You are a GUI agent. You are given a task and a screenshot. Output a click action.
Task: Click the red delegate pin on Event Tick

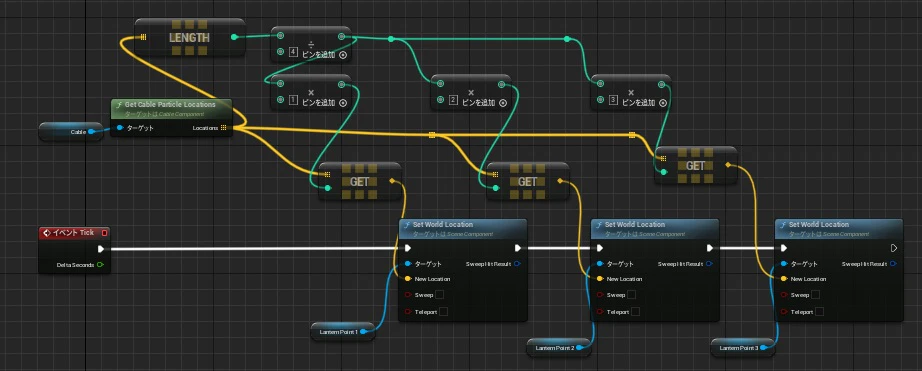tap(105, 233)
